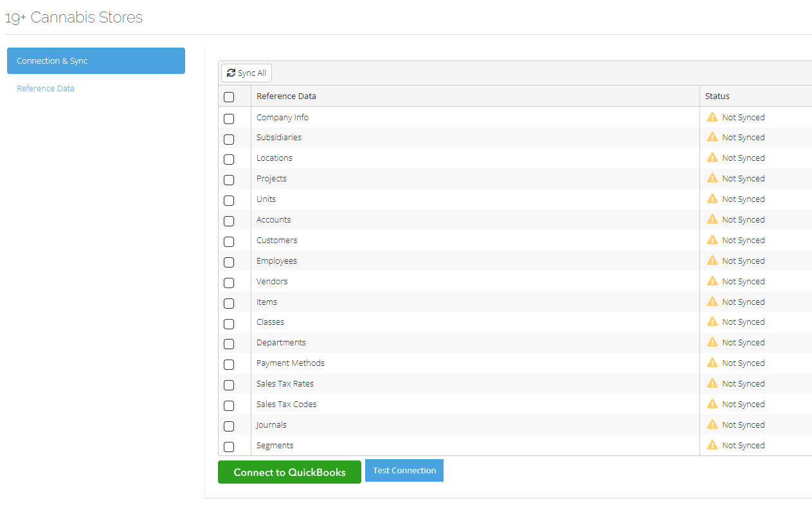This screenshot has width=812, height=519.
Task: Click warning icon in Segments row
Action: pos(712,445)
